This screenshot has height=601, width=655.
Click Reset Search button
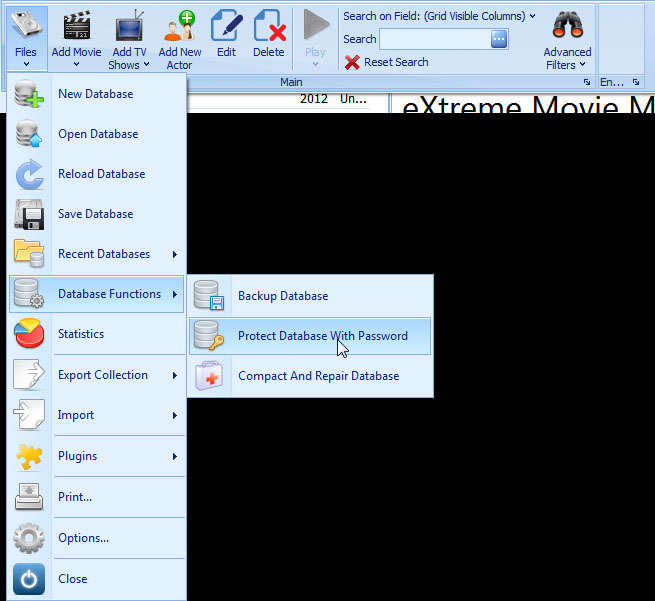coord(386,62)
